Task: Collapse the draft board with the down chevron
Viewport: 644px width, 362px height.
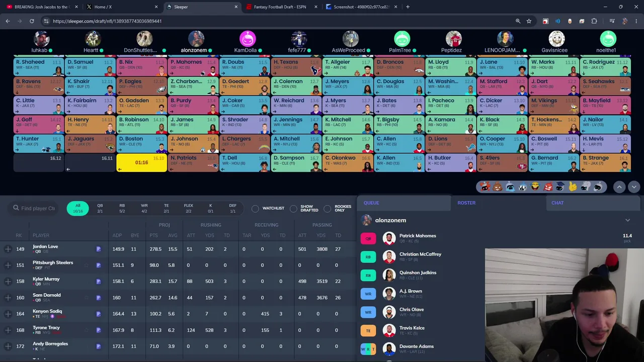Action: pos(634,187)
